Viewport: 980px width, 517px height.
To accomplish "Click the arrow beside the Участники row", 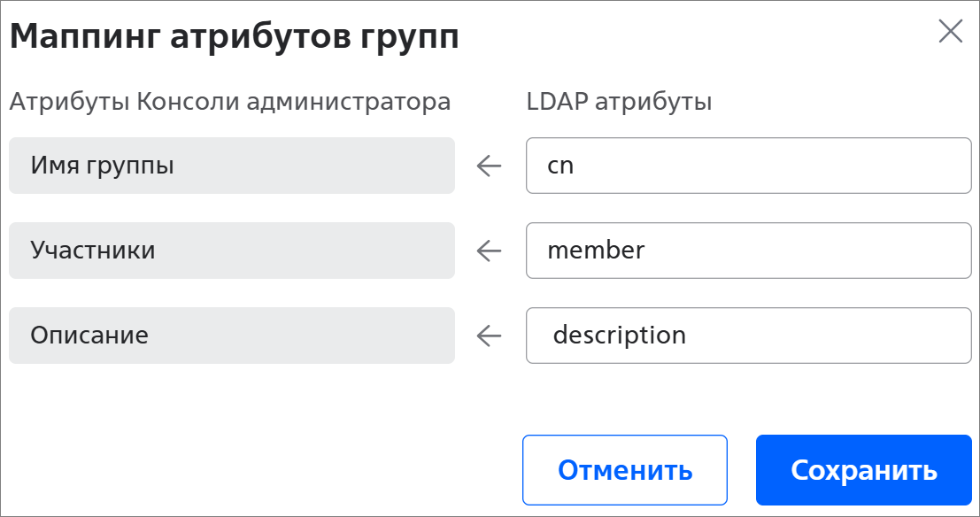I will (x=489, y=251).
